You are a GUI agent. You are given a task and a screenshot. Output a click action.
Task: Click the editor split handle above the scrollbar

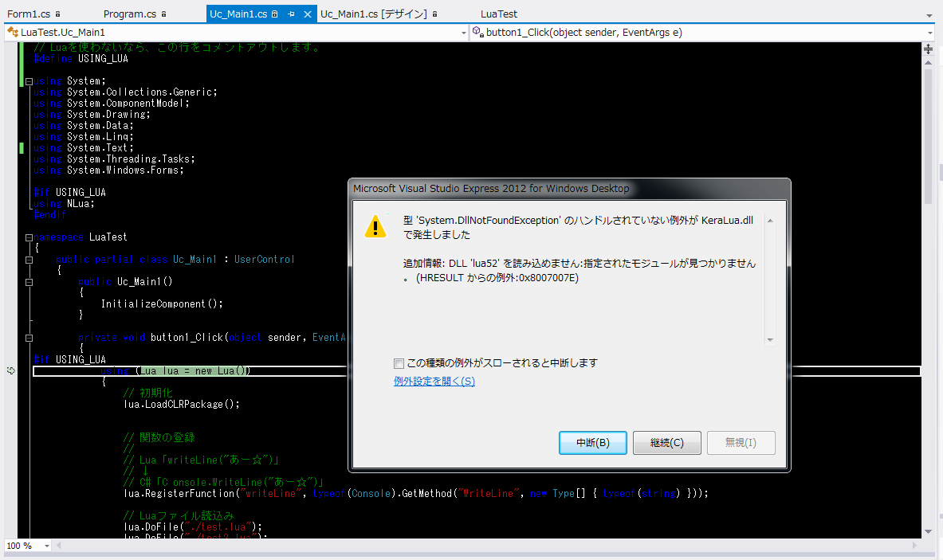pos(928,49)
